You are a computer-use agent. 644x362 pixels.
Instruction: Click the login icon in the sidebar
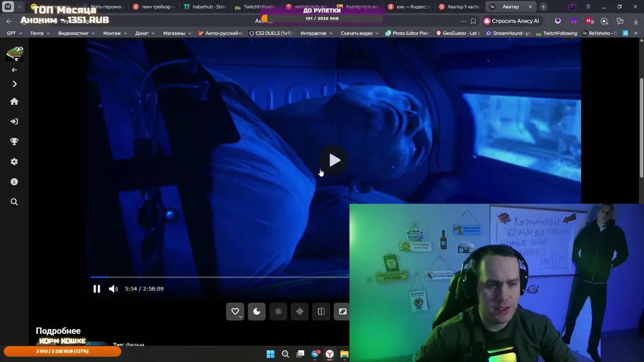[x=14, y=122]
